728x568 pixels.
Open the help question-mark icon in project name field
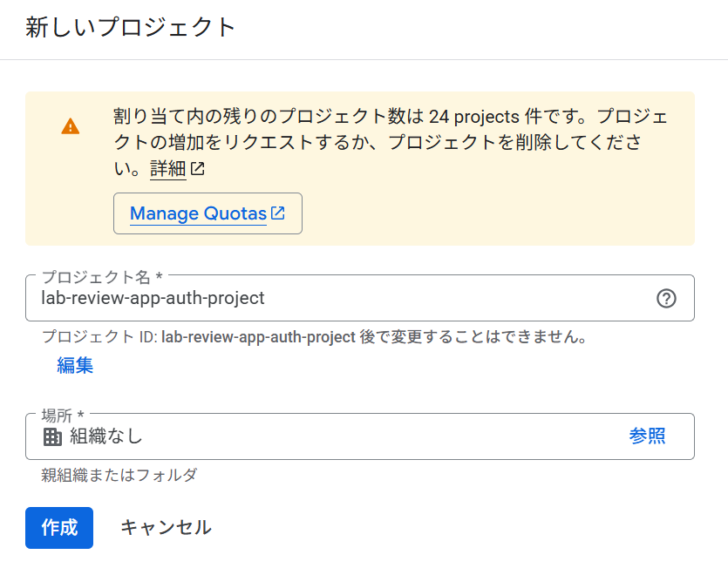[666, 299]
